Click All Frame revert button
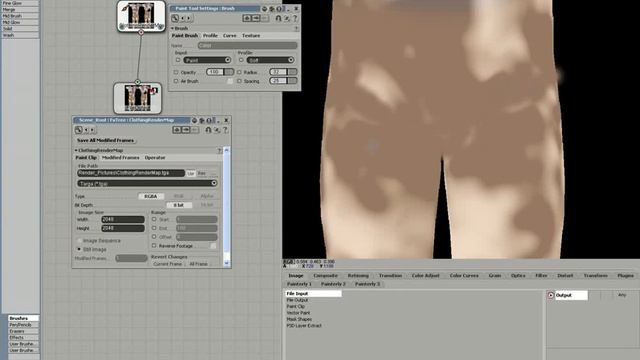 (198, 264)
